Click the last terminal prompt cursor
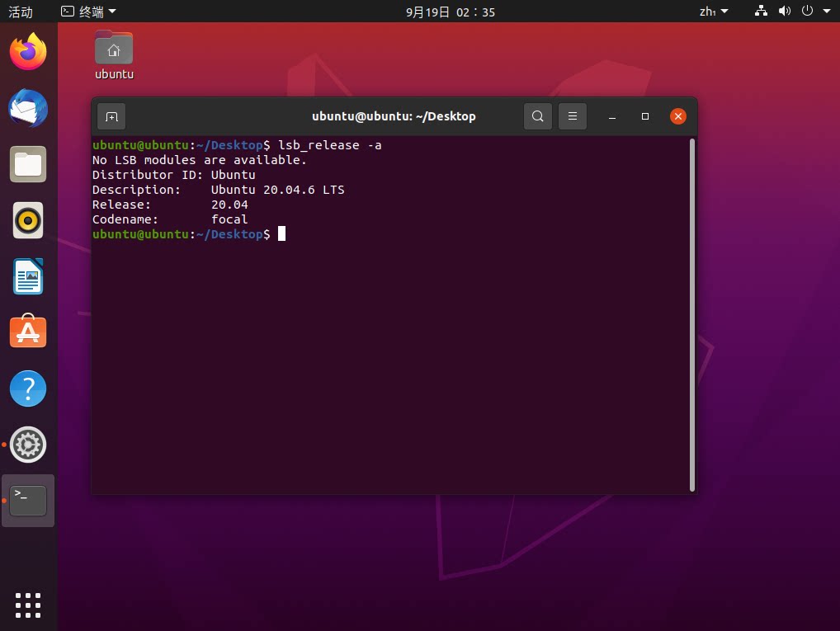This screenshot has width=840, height=631. tap(281, 233)
